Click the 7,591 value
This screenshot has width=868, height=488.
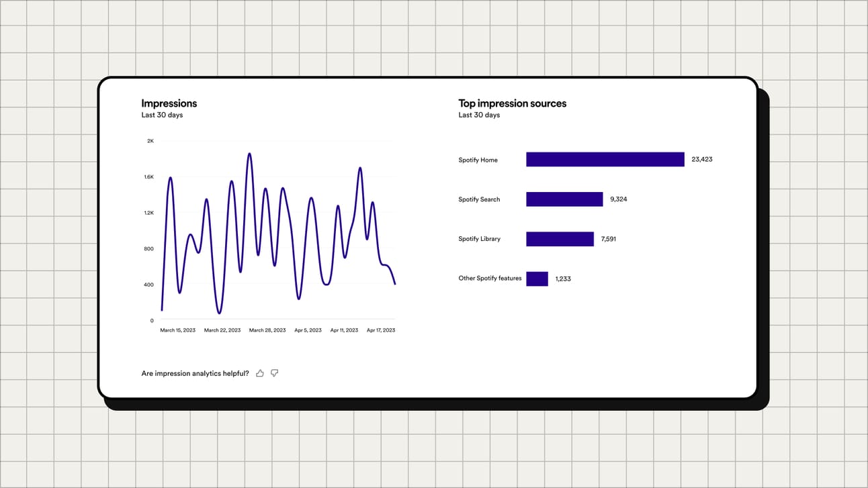609,239
